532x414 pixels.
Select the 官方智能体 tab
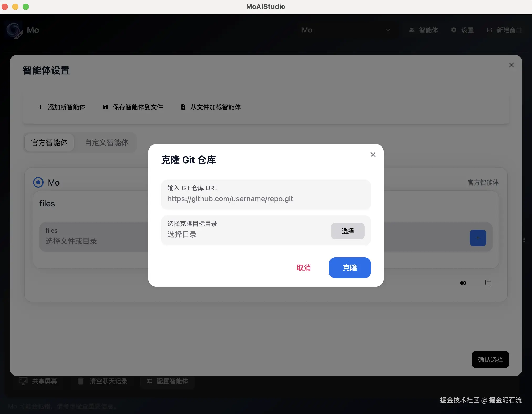49,143
